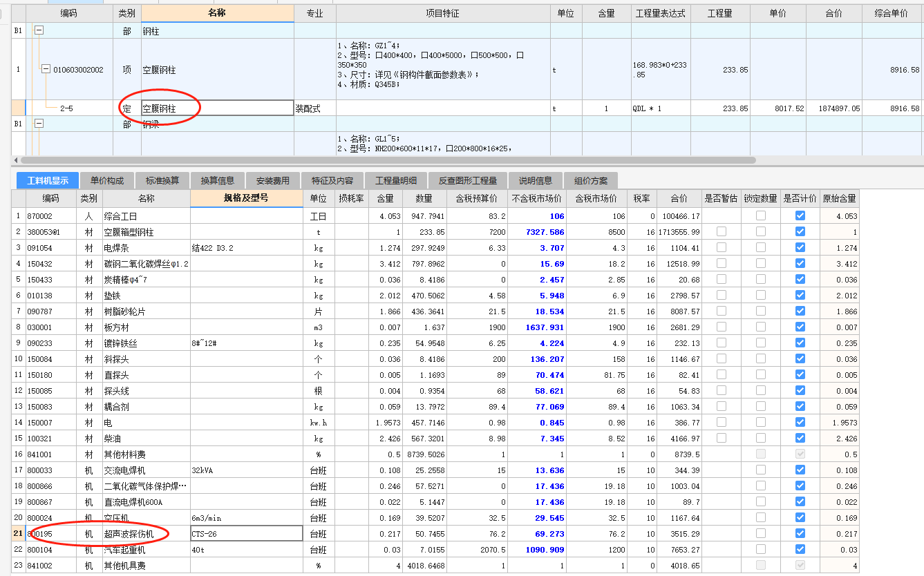924x576 pixels.
Task: Collapse the 钢柱 section tree node
Action: [x=39, y=30]
